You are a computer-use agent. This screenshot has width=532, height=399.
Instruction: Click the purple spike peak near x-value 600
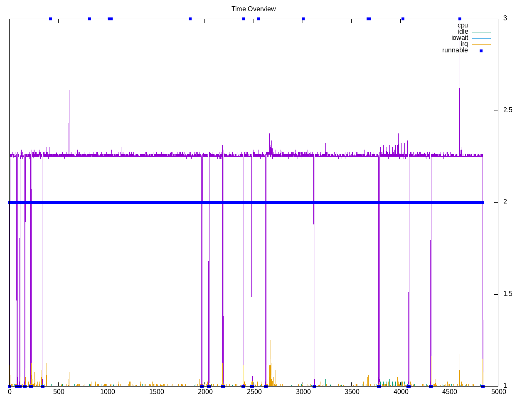69,90
